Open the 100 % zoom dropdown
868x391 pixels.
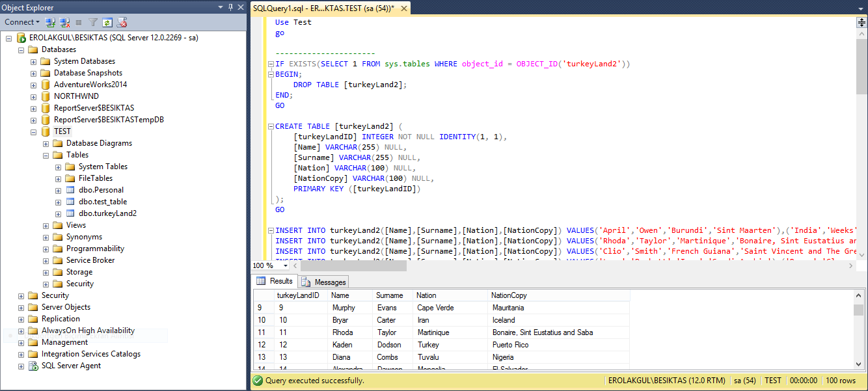[285, 265]
